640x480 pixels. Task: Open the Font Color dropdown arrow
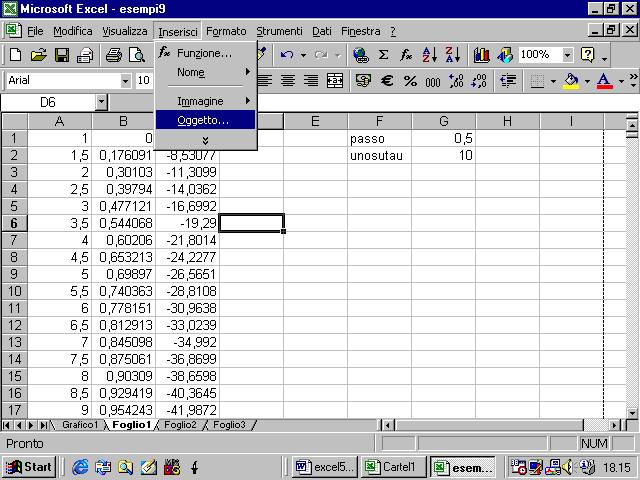(621, 81)
